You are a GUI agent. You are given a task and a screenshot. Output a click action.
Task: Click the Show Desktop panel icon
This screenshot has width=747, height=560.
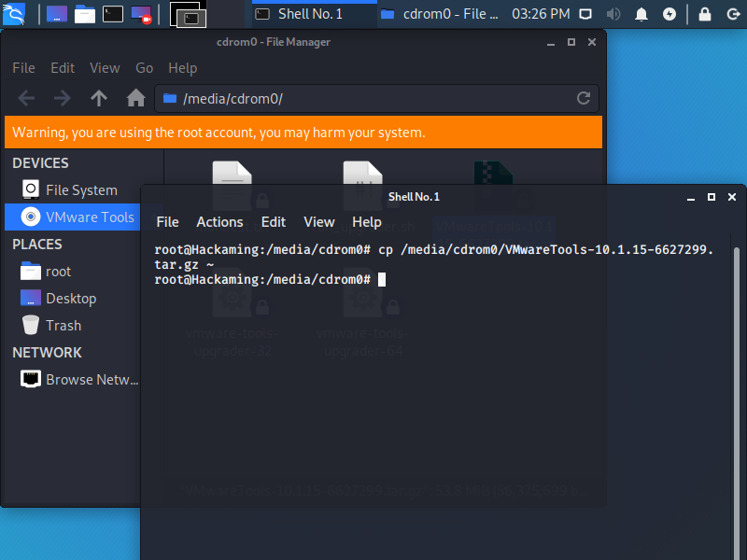pyautogui.click(x=56, y=14)
